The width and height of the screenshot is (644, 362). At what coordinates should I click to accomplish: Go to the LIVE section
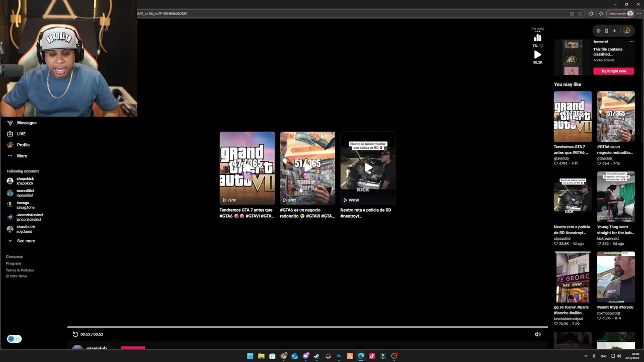click(16, 134)
